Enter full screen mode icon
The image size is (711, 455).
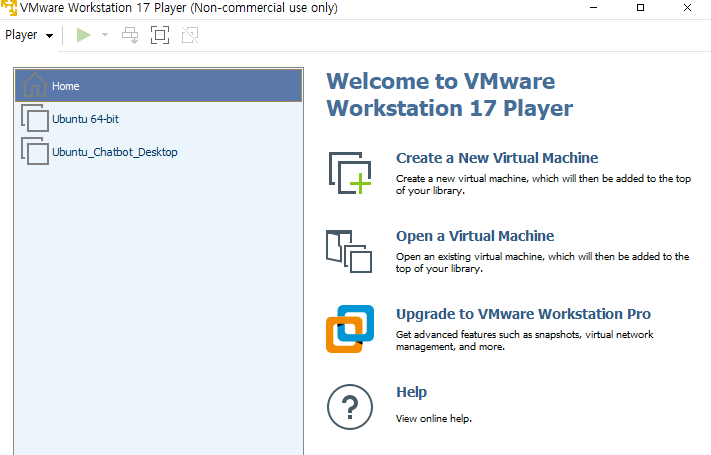point(160,35)
